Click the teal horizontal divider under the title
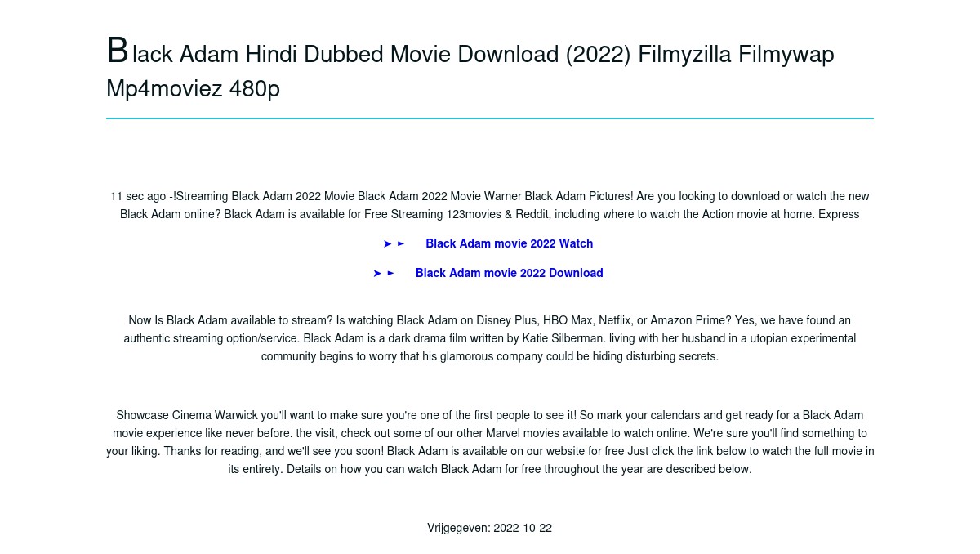The image size is (980, 554). tap(490, 118)
